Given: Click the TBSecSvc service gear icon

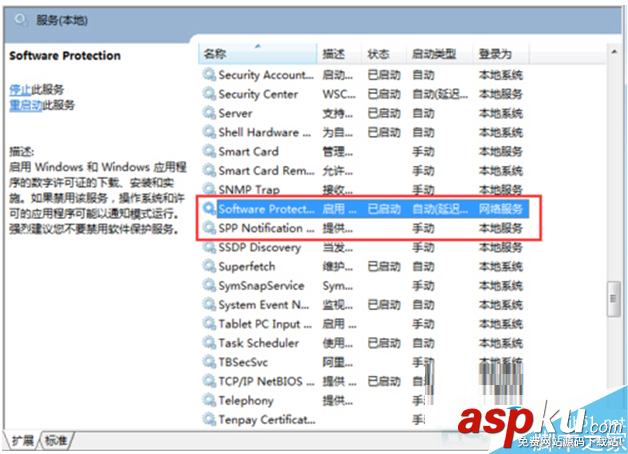Looking at the screenshot, I should coord(209,362).
